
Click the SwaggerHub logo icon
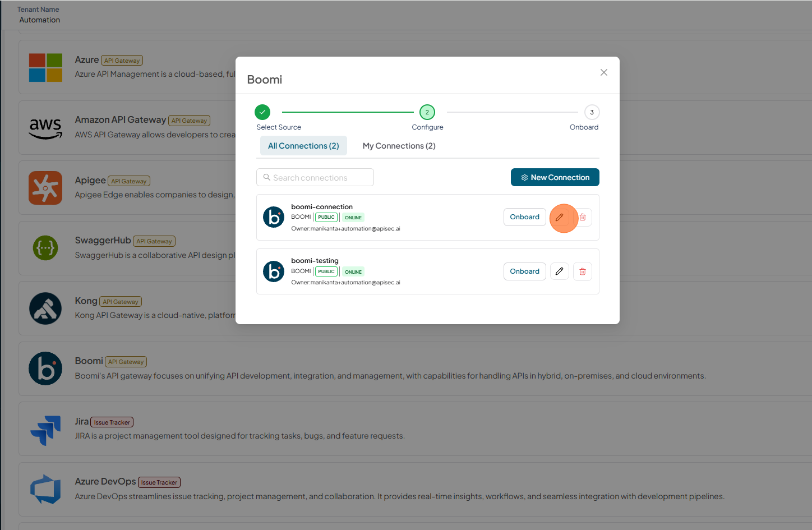pyautogui.click(x=45, y=248)
